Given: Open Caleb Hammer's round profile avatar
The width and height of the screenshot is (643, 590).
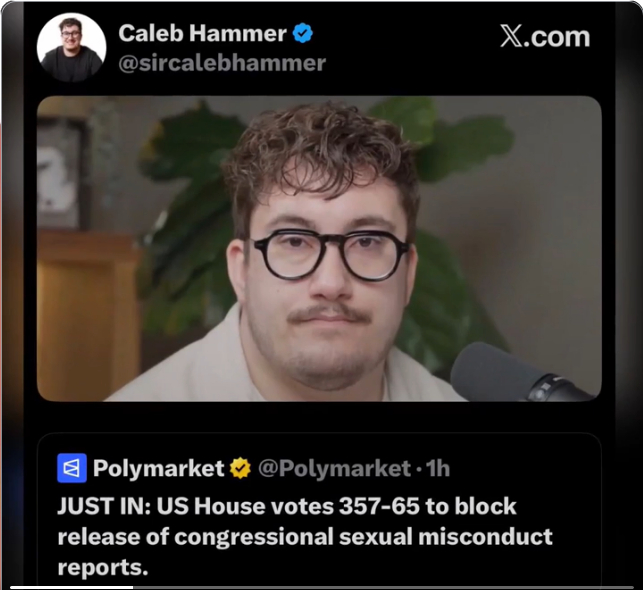Looking at the screenshot, I should [71, 47].
